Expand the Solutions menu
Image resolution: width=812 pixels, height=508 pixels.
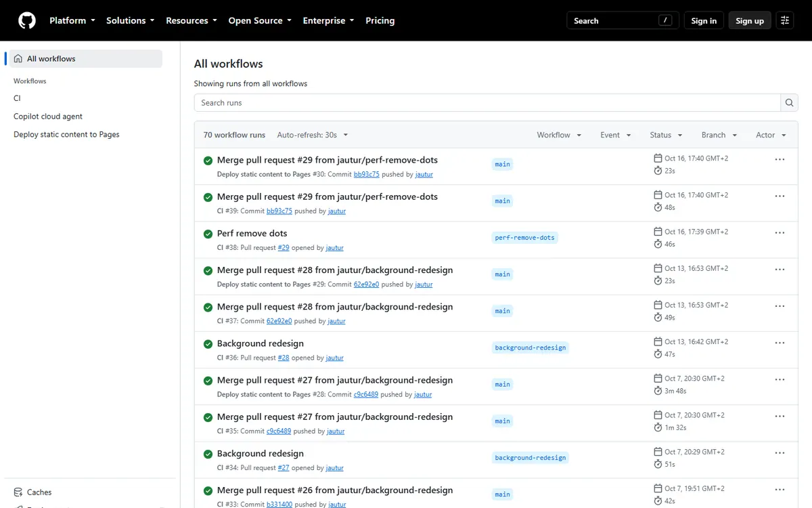[x=130, y=20]
